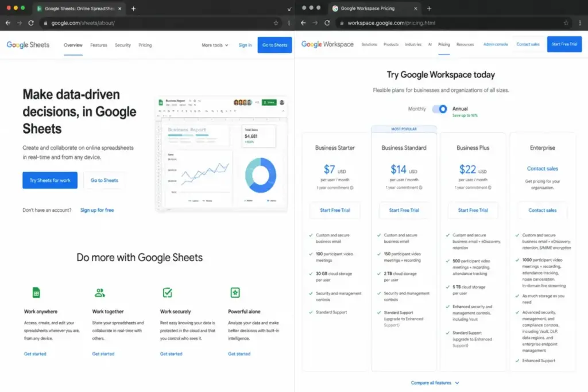This screenshot has width=588, height=392.
Task: Open the Admin console link
Action: click(496, 44)
